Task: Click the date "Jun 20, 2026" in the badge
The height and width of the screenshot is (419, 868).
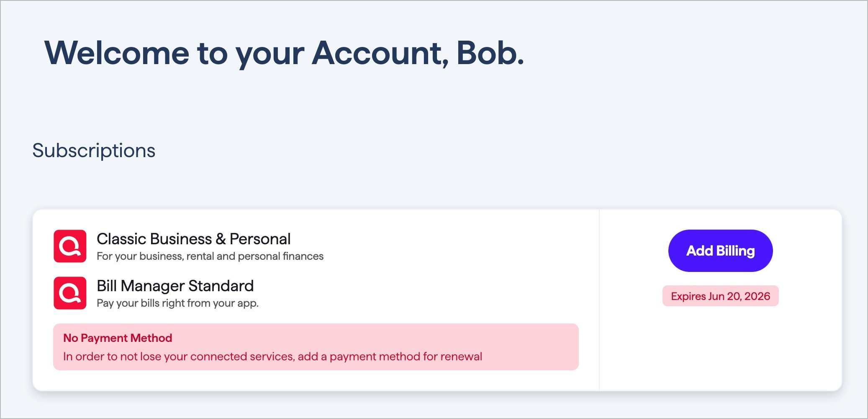Action: click(739, 296)
